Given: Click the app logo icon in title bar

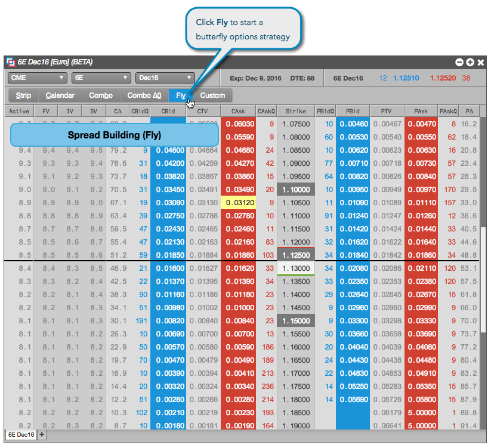Looking at the screenshot, I should [x=11, y=62].
